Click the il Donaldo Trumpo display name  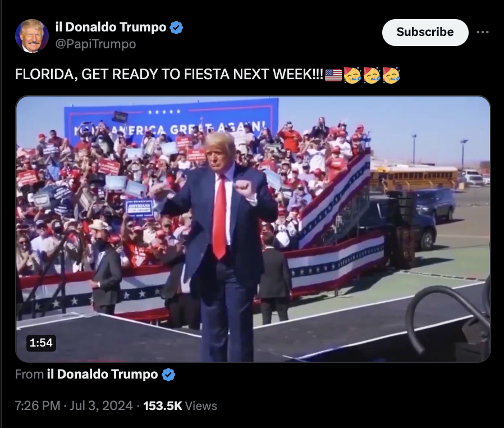tap(111, 28)
